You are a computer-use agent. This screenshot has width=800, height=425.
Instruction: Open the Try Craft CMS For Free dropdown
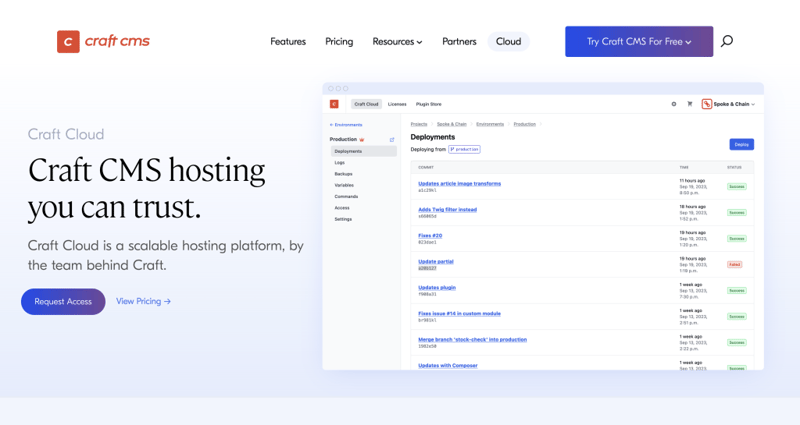(x=639, y=42)
